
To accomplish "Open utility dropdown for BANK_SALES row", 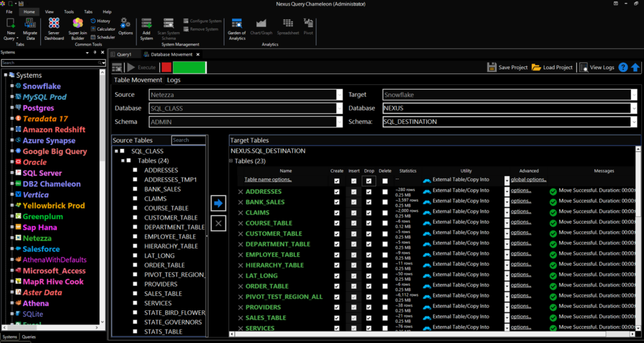I will coord(507,202).
